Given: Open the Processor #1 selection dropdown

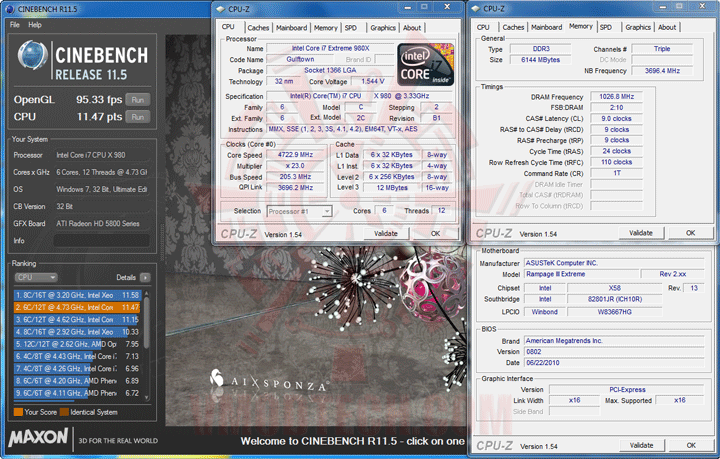Looking at the screenshot, I should pyautogui.click(x=299, y=211).
